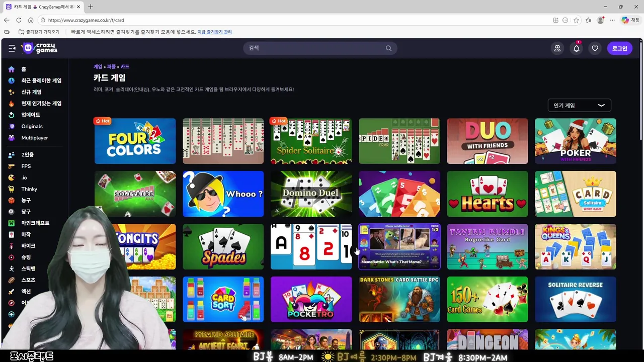
Task: Click the Originals sidebar icon
Action: click(11, 126)
